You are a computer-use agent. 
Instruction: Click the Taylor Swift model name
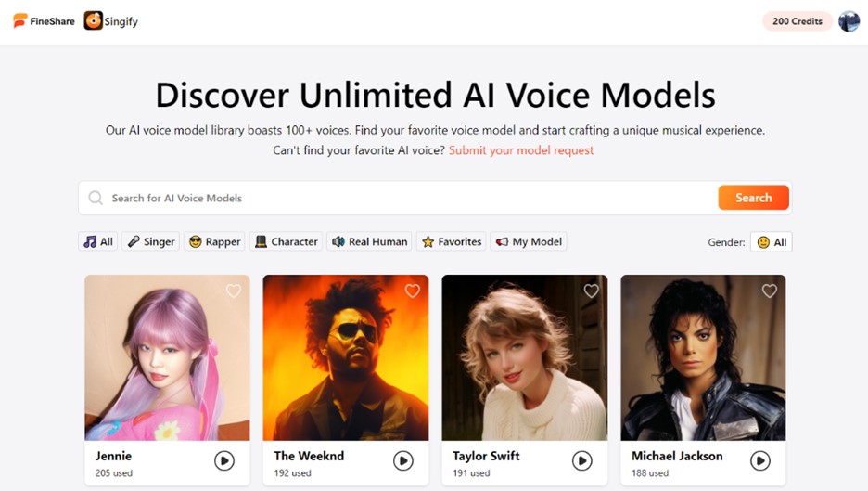coord(486,456)
